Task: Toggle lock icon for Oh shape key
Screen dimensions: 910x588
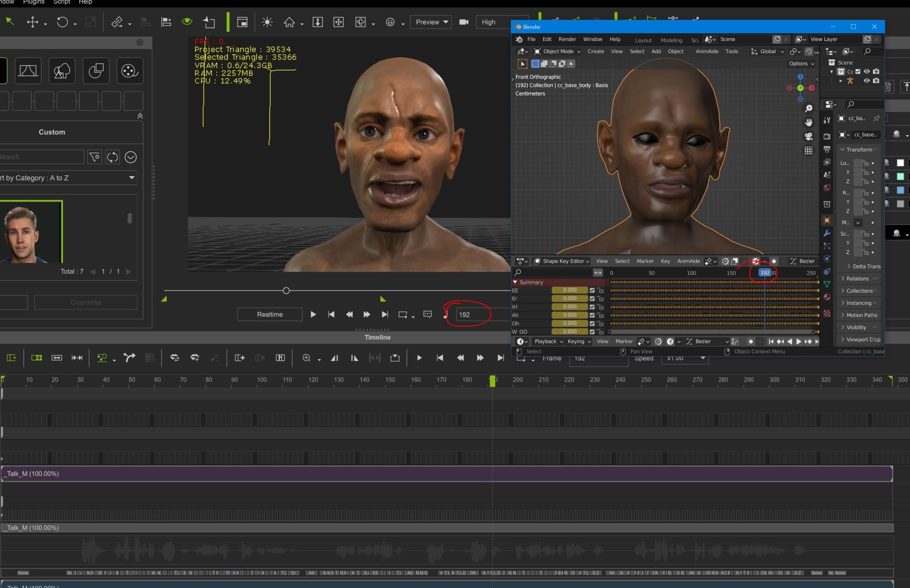Action: pos(600,324)
